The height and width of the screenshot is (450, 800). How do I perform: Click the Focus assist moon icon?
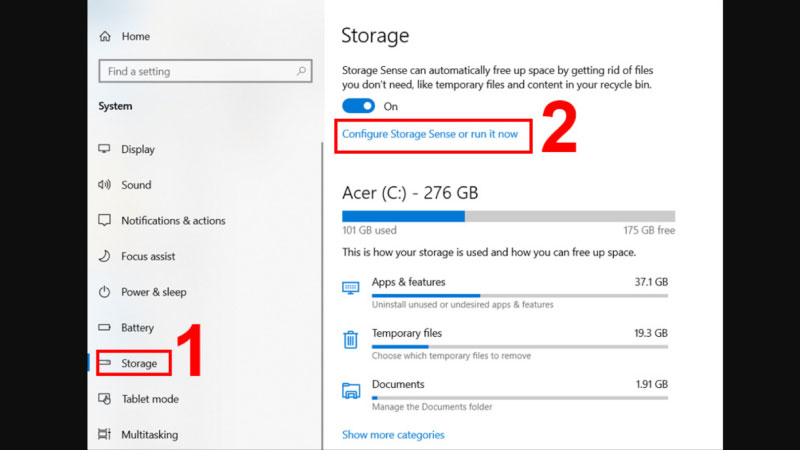(104, 256)
